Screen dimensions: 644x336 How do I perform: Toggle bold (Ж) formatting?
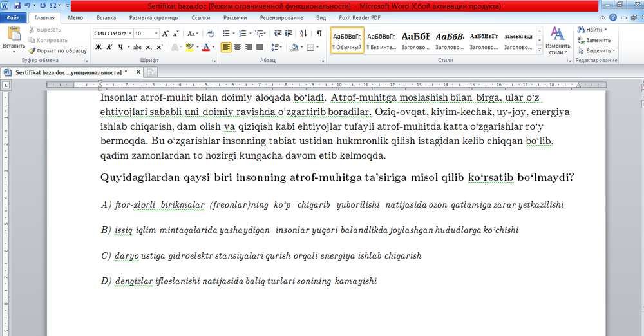(x=98, y=47)
